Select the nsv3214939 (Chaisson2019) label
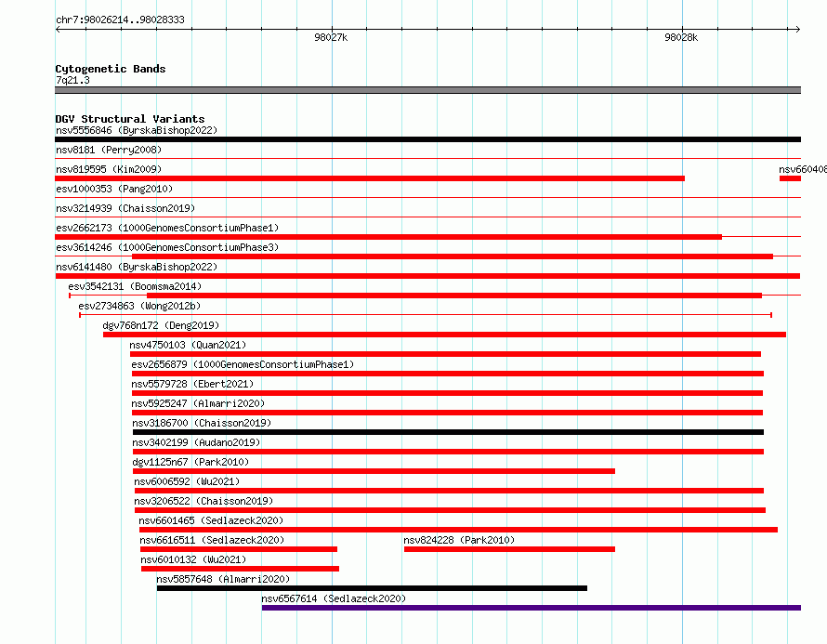Screen dimensions: 827x644 (125, 208)
